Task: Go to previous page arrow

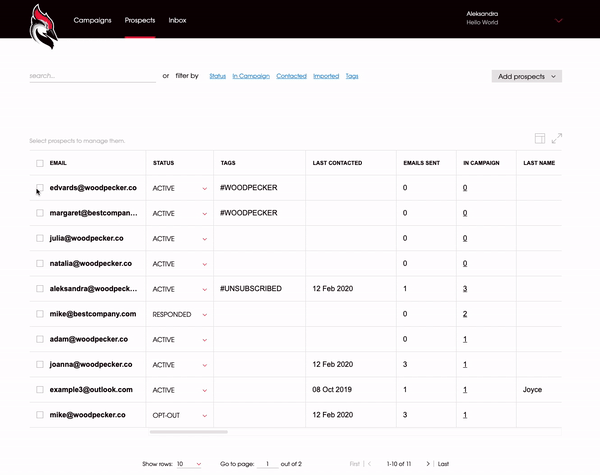Action: coord(370,464)
